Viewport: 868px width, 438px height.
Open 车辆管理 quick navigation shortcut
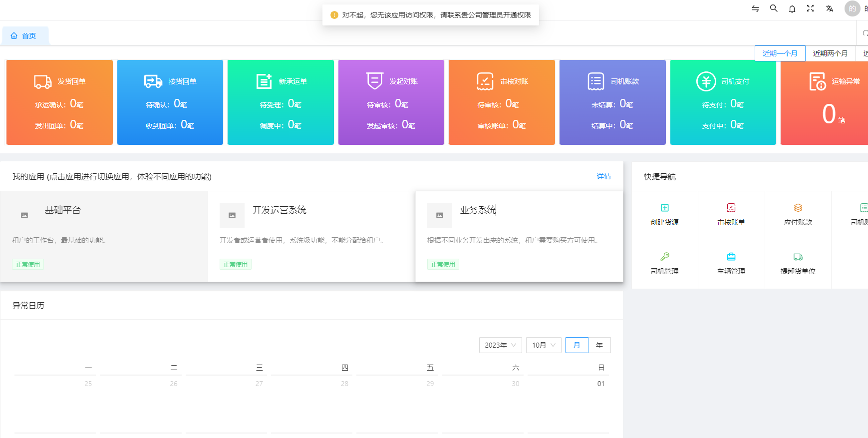(x=731, y=264)
